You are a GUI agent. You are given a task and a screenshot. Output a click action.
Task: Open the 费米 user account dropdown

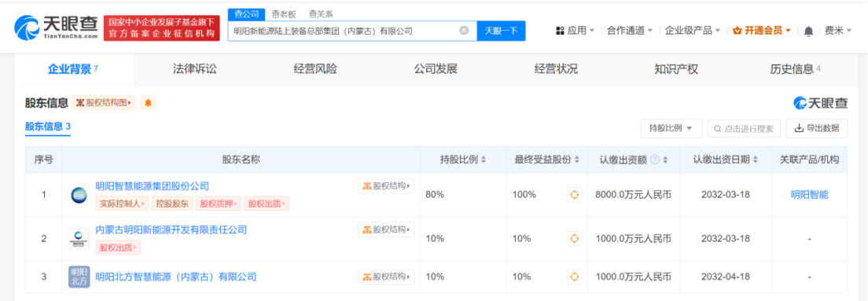[838, 31]
